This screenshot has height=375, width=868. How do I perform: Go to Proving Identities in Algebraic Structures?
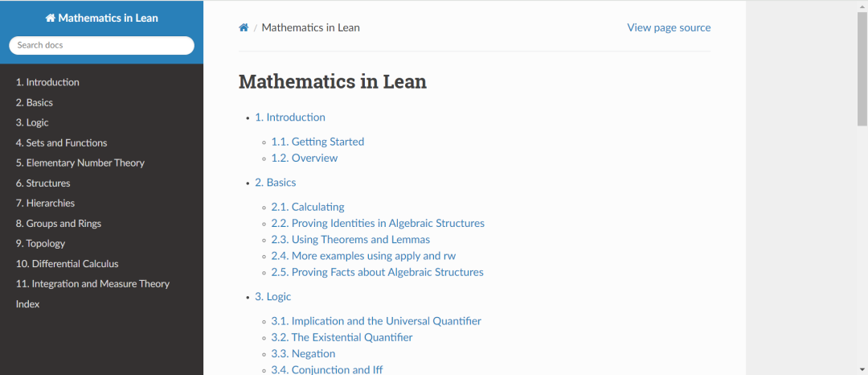378,223
